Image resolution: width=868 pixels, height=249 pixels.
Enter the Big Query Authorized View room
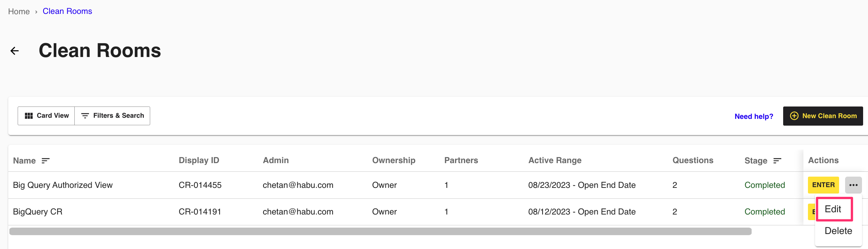coord(823,185)
